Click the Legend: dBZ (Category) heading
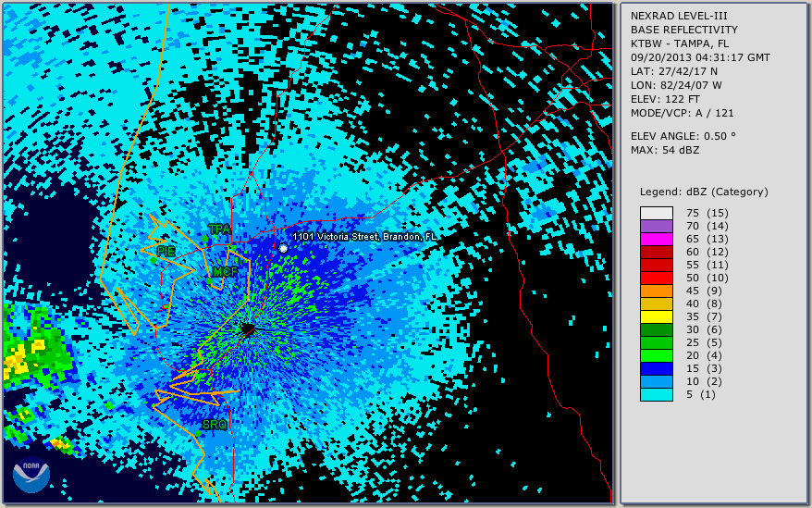This screenshot has height=508, width=812. [x=704, y=192]
